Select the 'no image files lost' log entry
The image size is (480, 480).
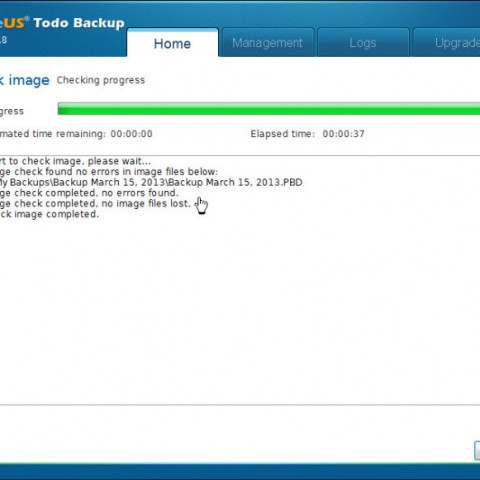pyautogui.click(x=95, y=204)
